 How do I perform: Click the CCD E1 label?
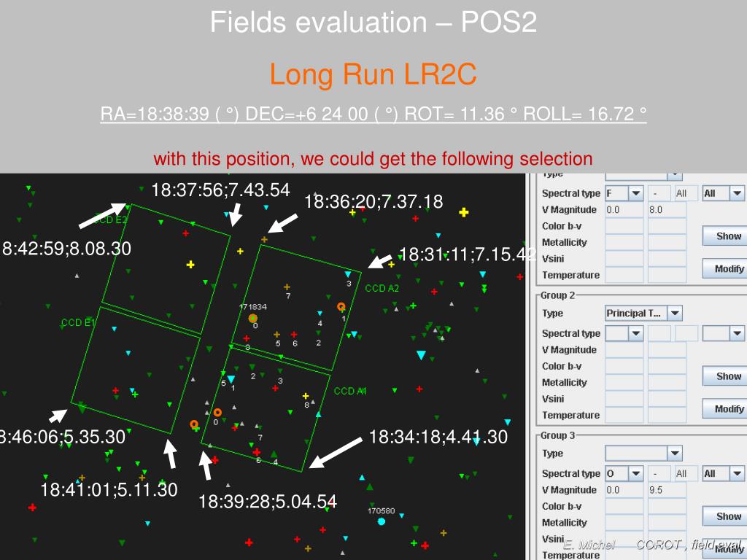(78, 322)
